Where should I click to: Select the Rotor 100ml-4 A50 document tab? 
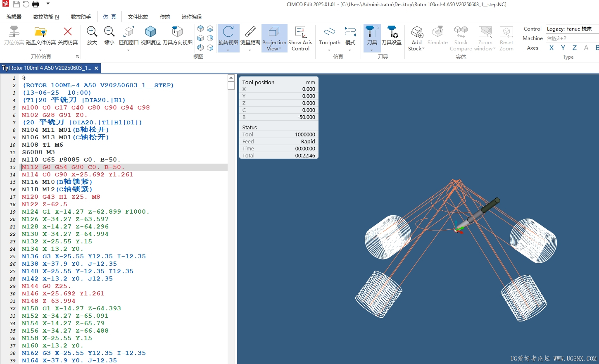(50, 68)
